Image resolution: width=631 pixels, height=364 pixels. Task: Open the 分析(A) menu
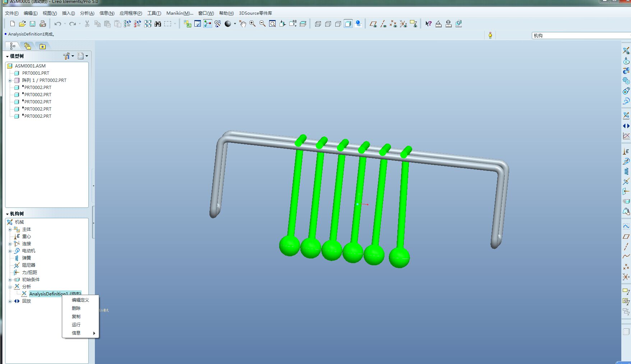(87, 13)
